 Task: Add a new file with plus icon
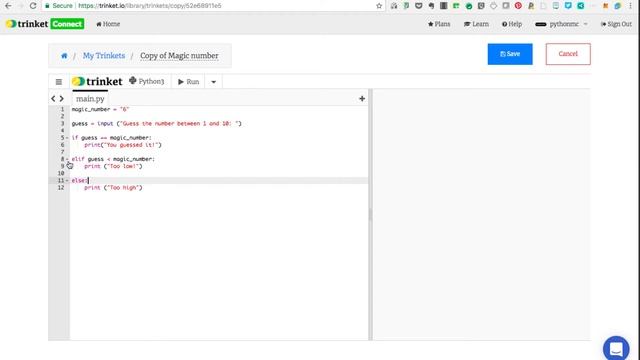click(x=362, y=99)
